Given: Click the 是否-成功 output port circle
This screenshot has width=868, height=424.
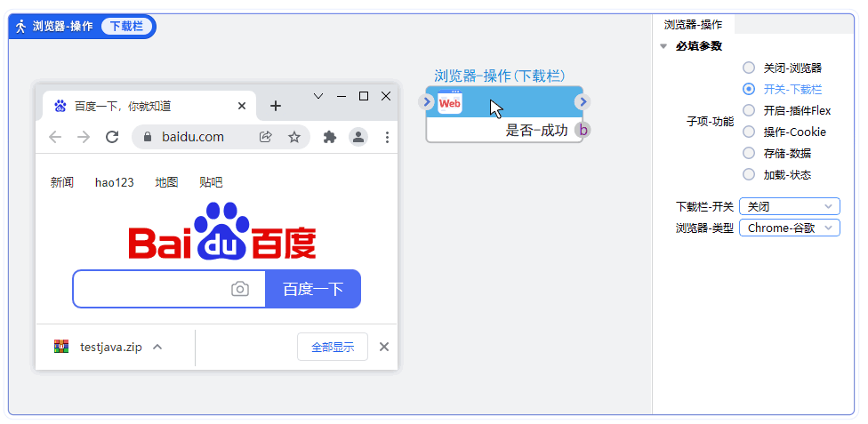Looking at the screenshot, I should click(x=583, y=131).
